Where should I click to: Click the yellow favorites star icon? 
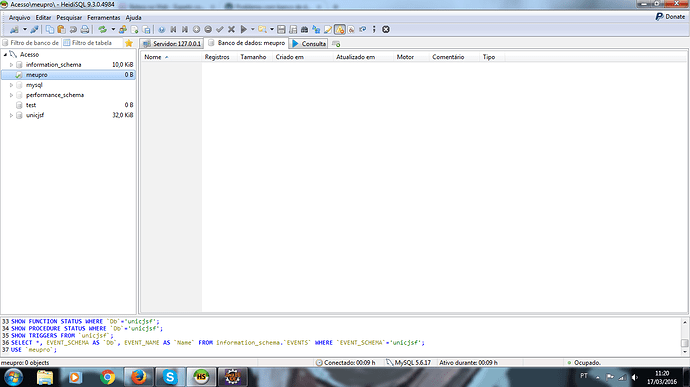click(128, 43)
